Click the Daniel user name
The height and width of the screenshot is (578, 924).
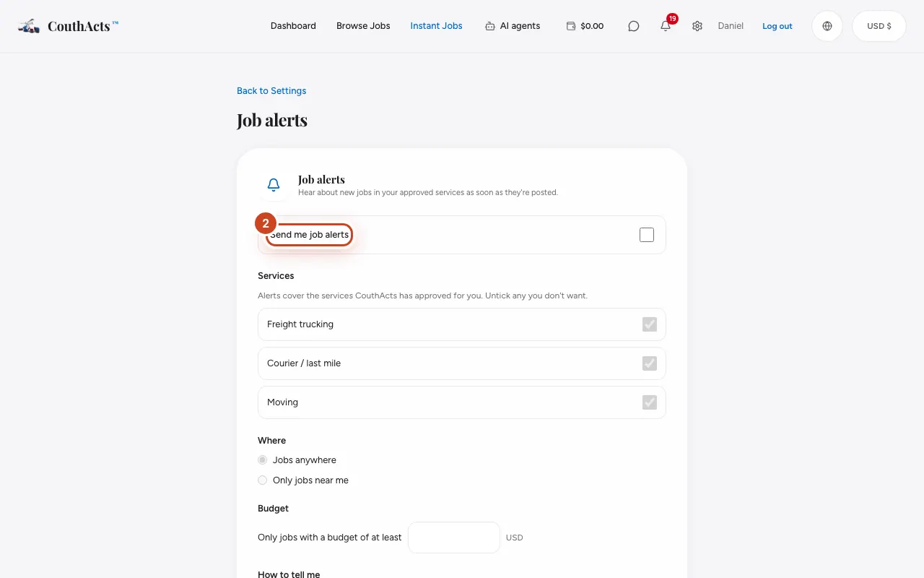[731, 26]
